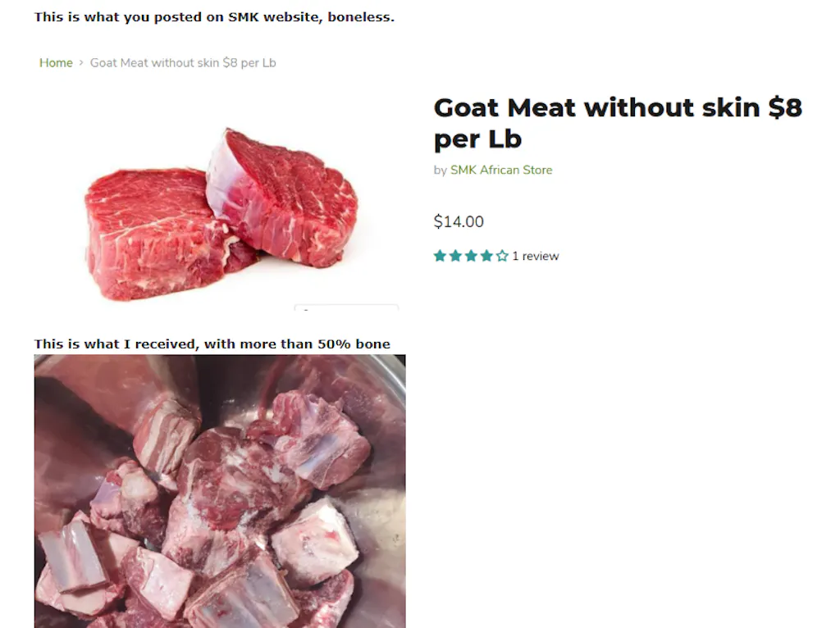Click the third rating star
This screenshot has width=840, height=628.
[471, 257]
